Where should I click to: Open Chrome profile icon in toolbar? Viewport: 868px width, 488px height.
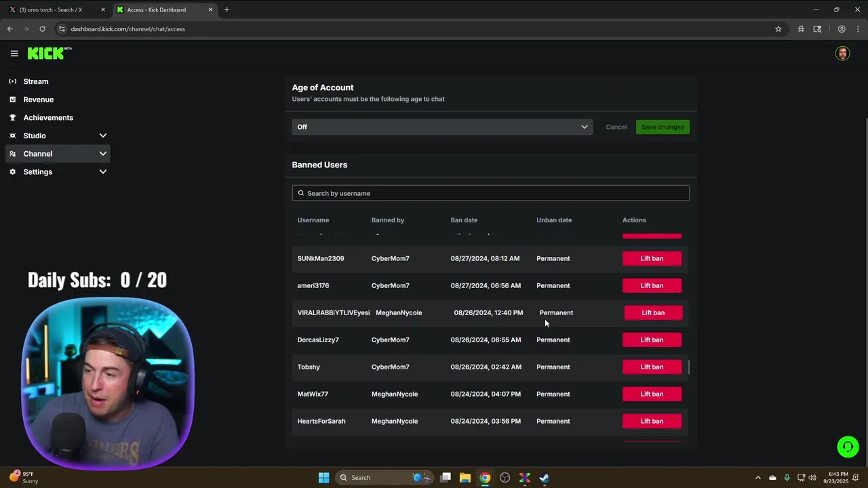842,29
